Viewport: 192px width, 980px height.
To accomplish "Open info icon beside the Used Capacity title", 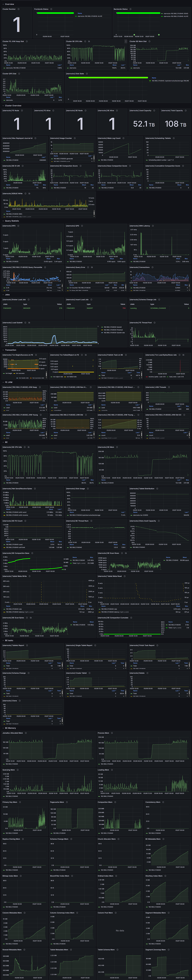I will pos(154,111).
